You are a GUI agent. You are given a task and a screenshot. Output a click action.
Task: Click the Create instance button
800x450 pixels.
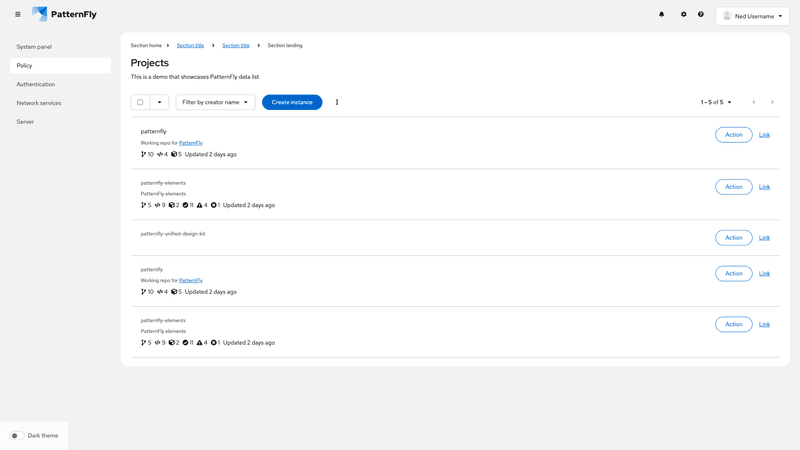coord(292,102)
